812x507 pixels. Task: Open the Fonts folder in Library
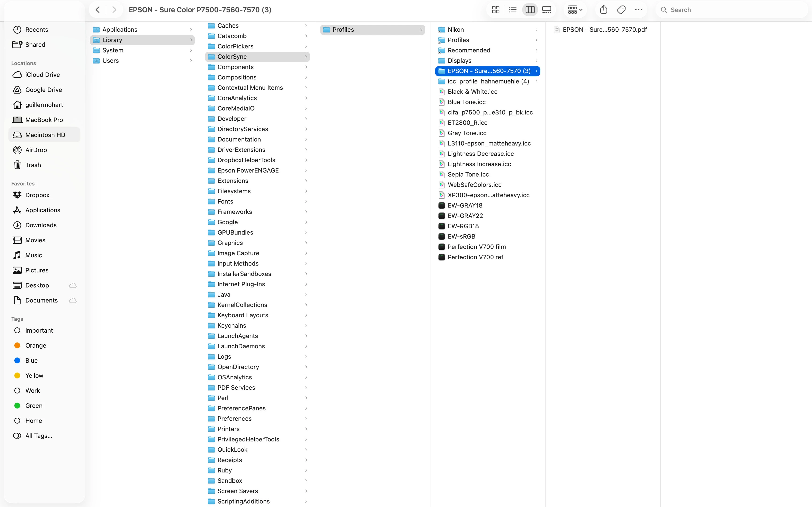(225, 201)
